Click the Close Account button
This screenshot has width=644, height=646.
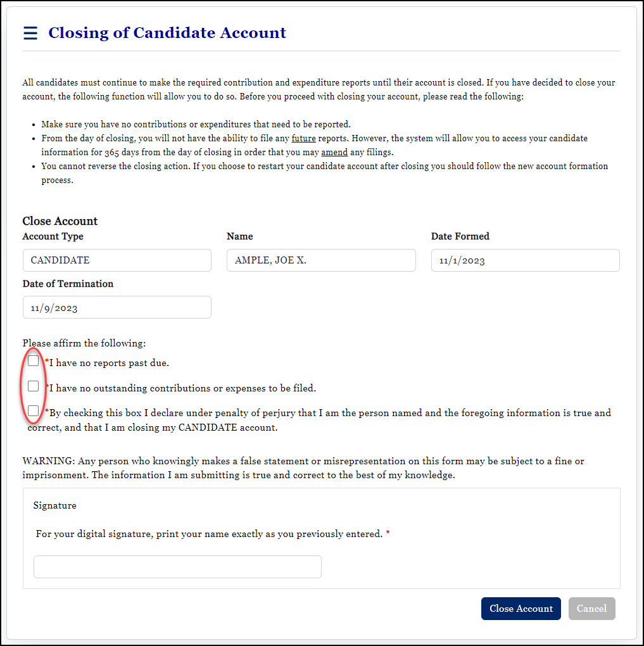click(x=521, y=608)
